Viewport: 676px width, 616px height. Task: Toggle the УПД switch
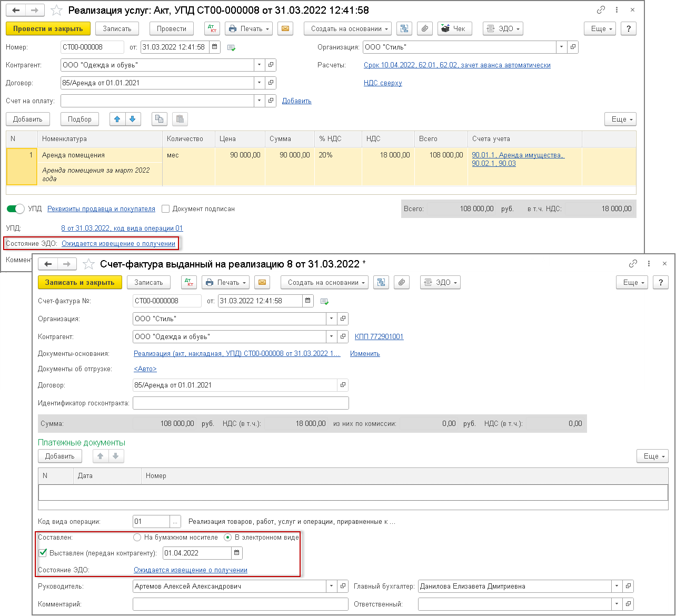point(16,209)
